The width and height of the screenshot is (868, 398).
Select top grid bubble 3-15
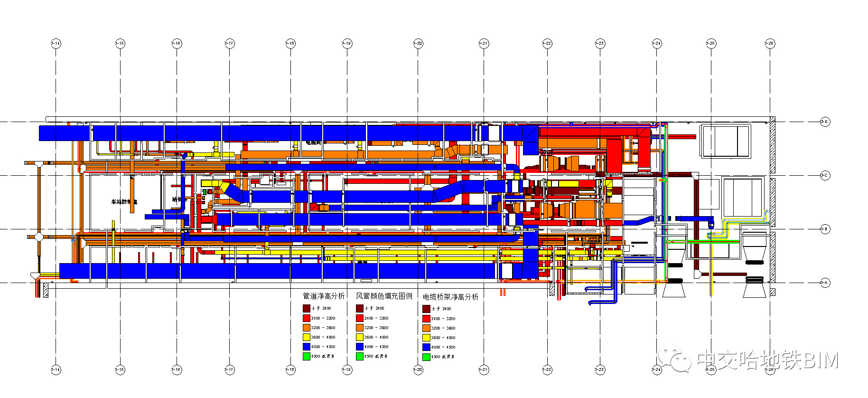coord(120,43)
